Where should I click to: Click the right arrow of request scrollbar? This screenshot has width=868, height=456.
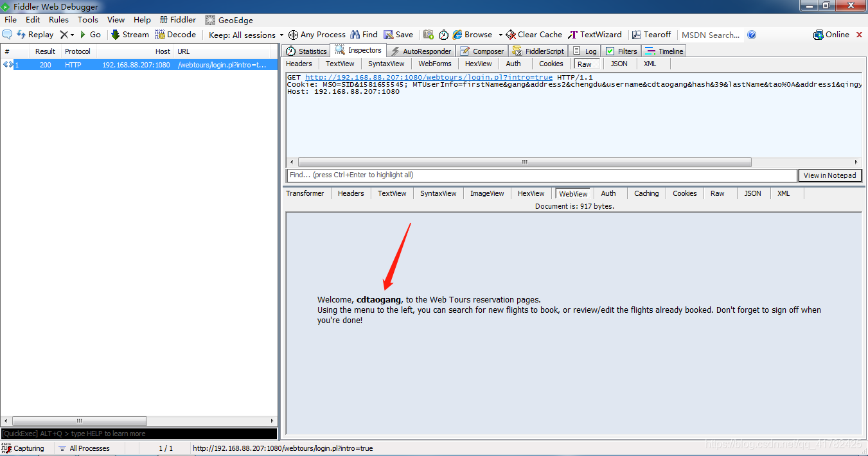(856, 162)
